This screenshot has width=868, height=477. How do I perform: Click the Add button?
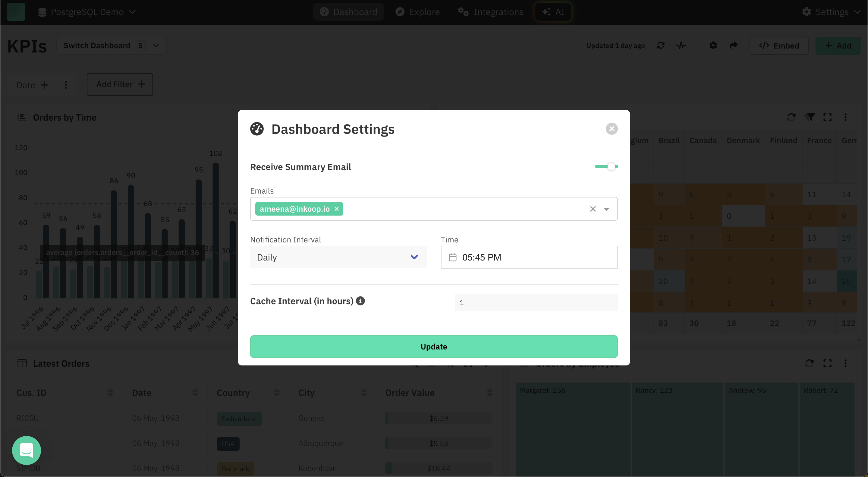coord(838,46)
